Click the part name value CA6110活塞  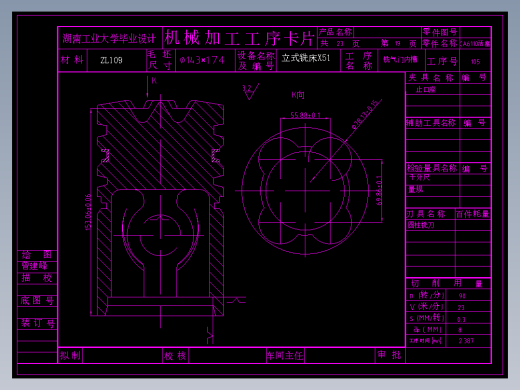[x=475, y=44]
